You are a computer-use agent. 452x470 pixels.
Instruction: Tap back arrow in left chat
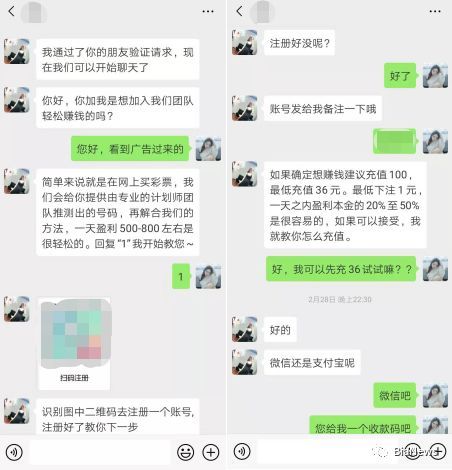coord(11,11)
